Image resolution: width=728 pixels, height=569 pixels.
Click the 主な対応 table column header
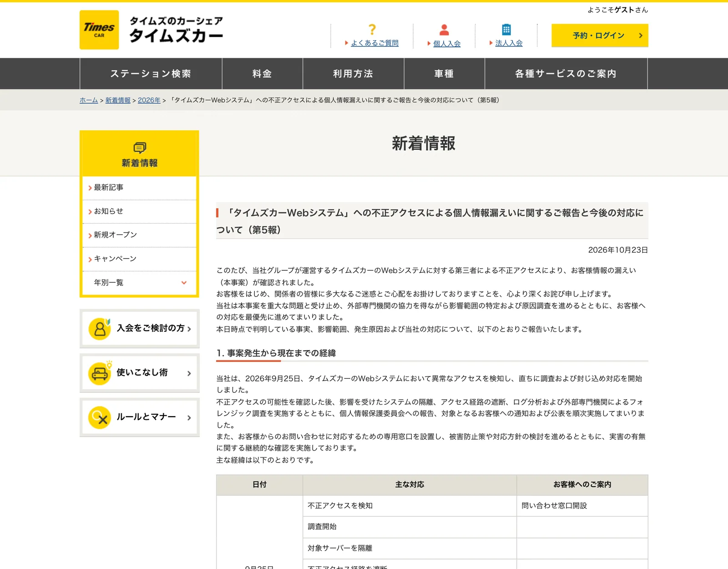coord(409,485)
